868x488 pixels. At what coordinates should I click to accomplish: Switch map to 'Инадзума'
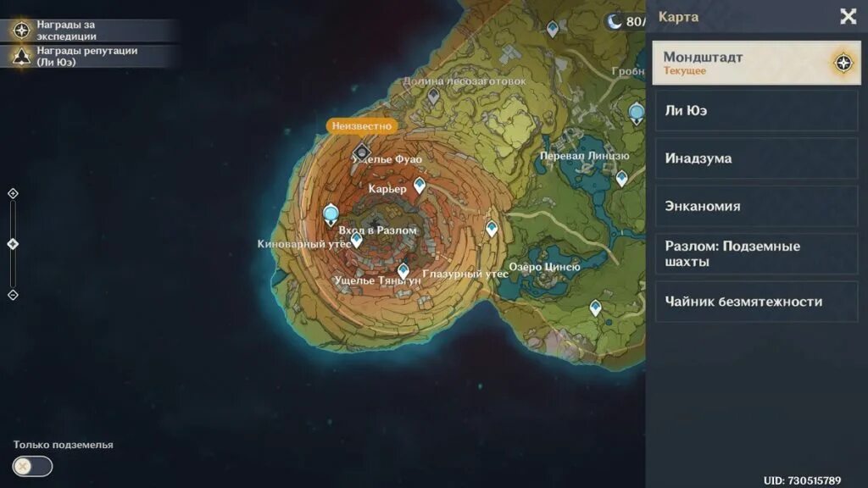click(756, 158)
